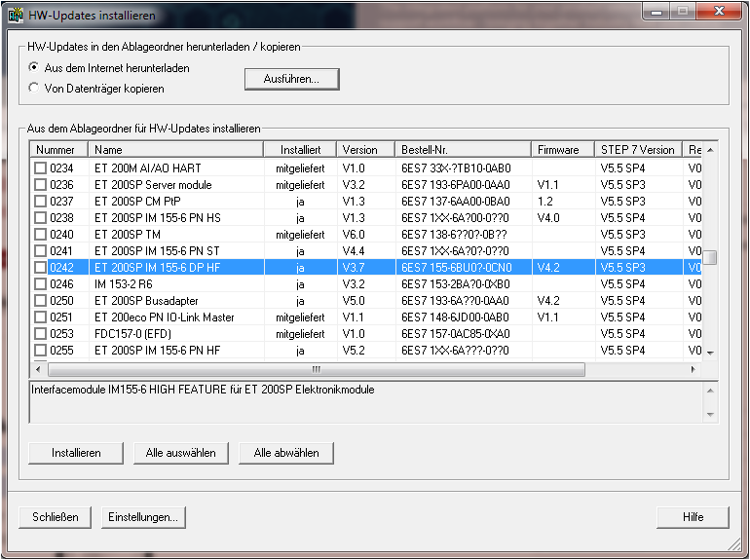The width and height of the screenshot is (750, 560).
Task: Click the horizontal scrollbar thumb
Action: [x=317, y=369]
